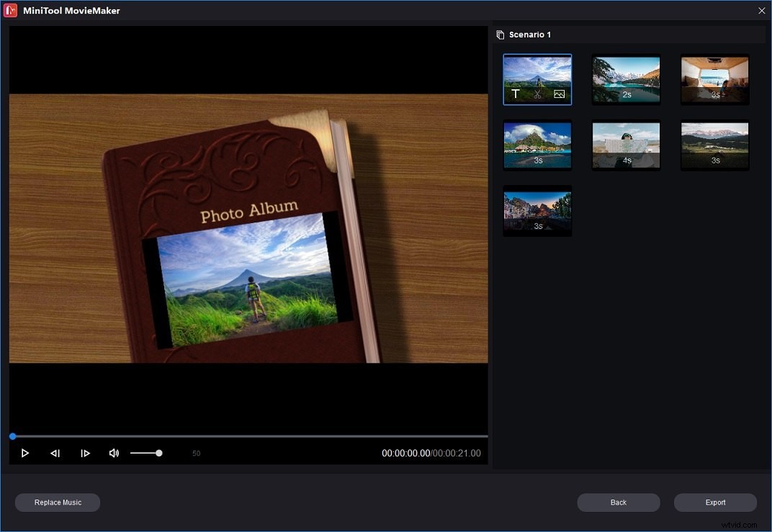Select the last 3s town thumbnail

pos(537,210)
